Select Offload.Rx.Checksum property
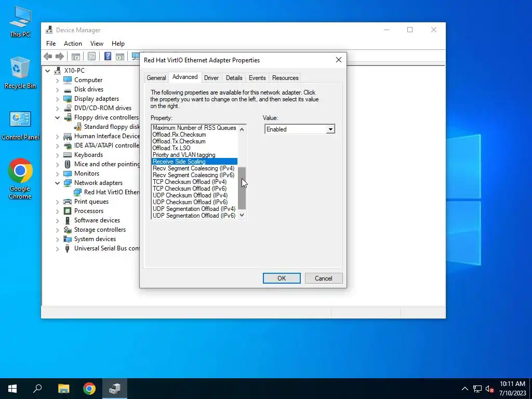Image resolution: width=532 pixels, height=399 pixels. click(x=194, y=135)
